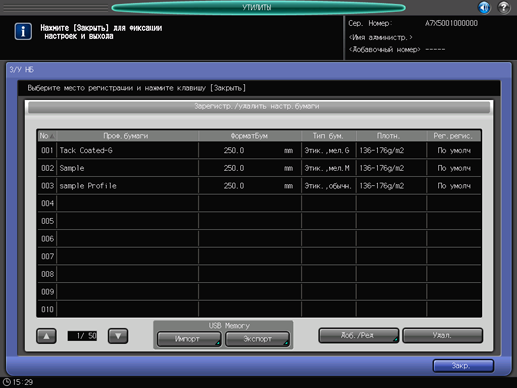The image size is (517, 388).
Task: Click the time display 15:29
Action: click(23, 382)
